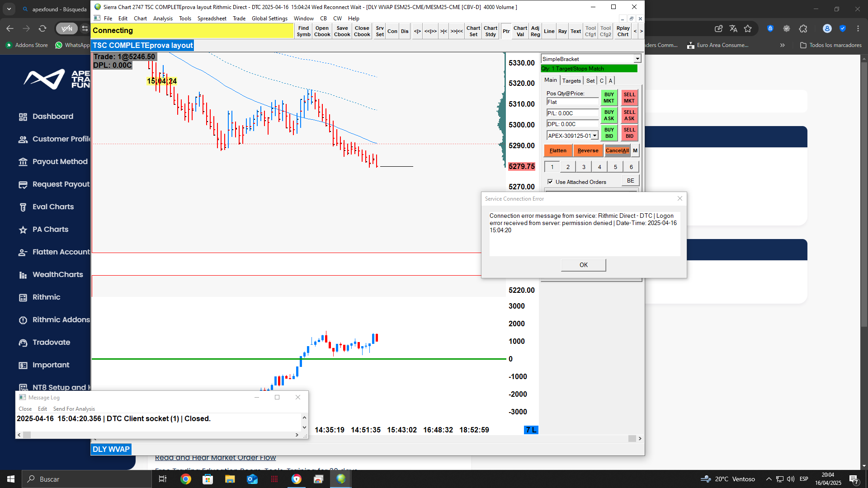Select the Chart Val tool

520,31
